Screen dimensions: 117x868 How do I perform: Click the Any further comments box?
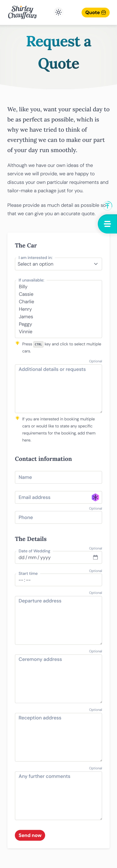(58, 796)
